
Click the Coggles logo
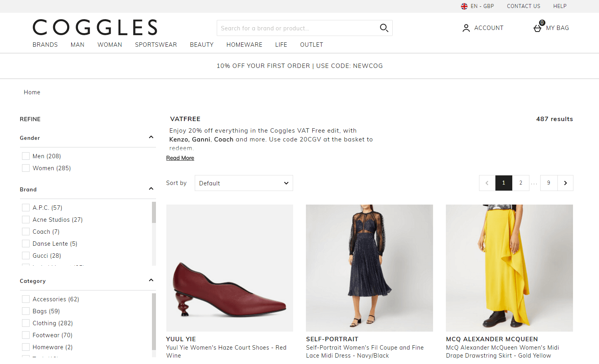pos(95,28)
